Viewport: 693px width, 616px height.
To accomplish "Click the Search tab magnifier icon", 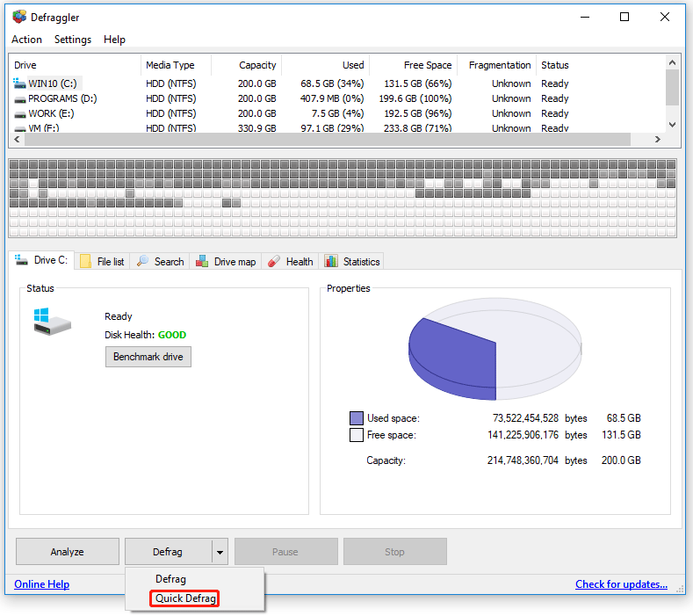I will click(143, 261).
